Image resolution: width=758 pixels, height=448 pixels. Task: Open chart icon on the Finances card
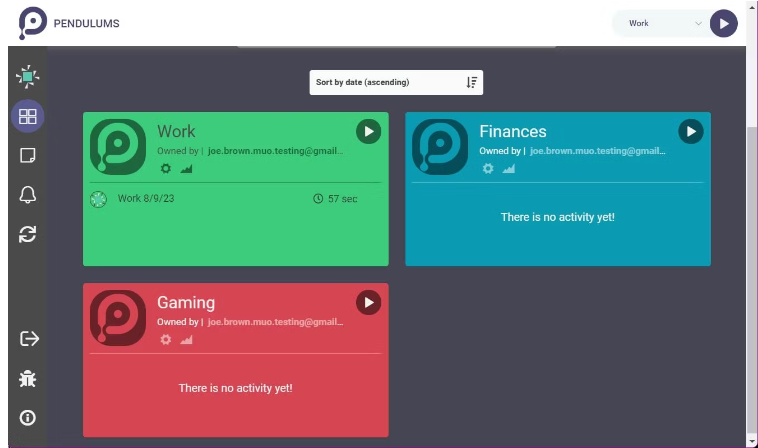pyautogui.click(x=509, y=169)
